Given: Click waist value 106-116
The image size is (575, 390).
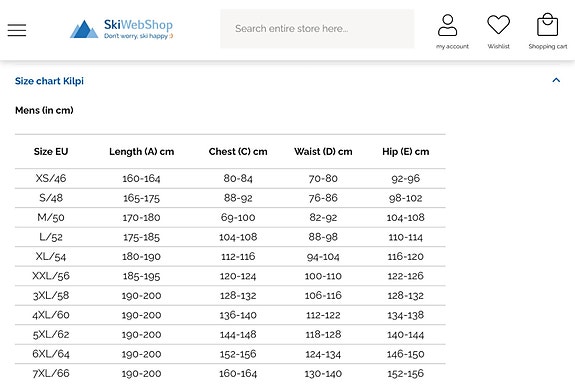Looking at the screenshot, I should coord(323,295).
